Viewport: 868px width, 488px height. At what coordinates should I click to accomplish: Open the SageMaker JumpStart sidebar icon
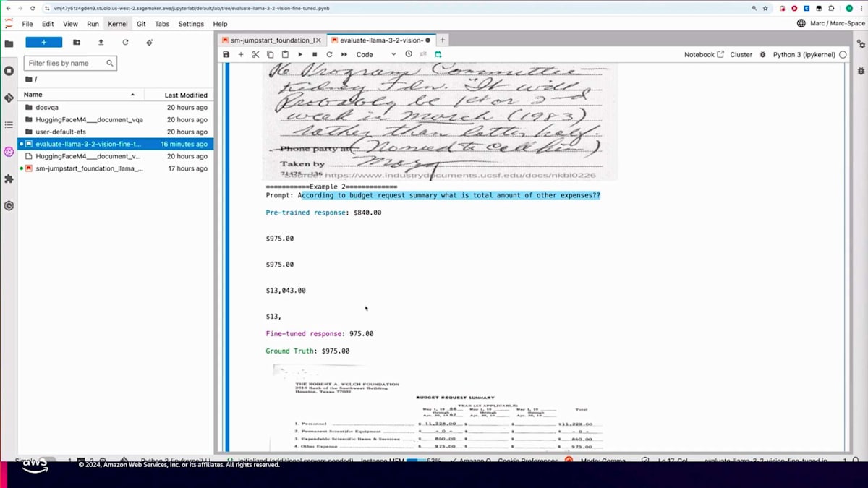pos(9,152)
